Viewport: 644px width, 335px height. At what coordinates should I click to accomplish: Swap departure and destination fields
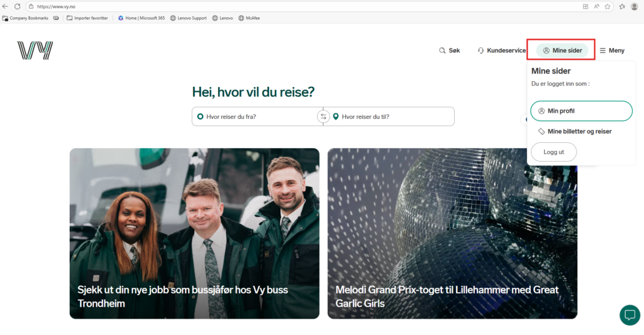[x=323, y=116]
